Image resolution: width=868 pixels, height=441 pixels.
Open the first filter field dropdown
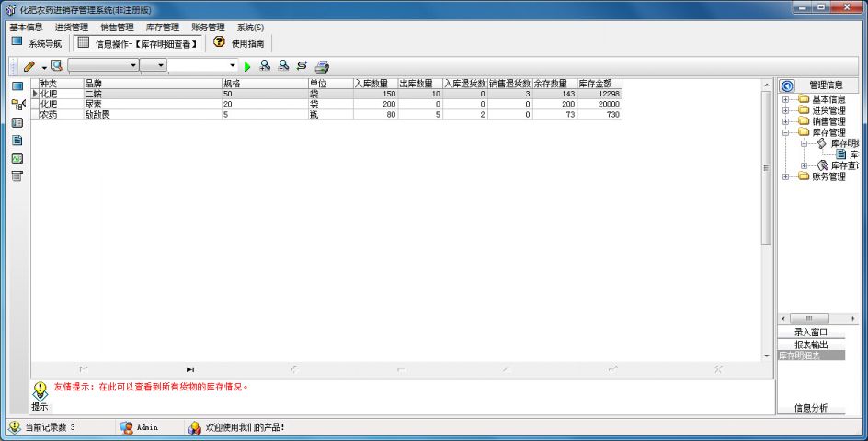tap(133, 66)
